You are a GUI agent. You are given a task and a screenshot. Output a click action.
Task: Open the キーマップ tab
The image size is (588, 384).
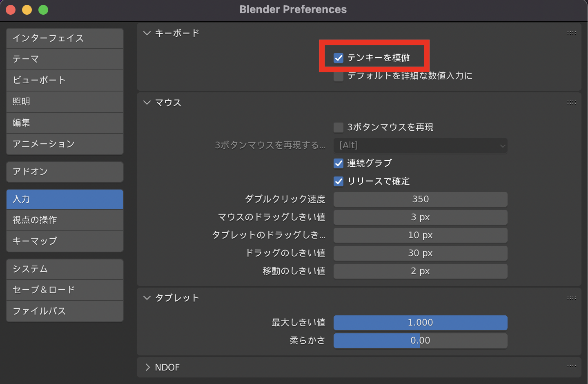65,241
